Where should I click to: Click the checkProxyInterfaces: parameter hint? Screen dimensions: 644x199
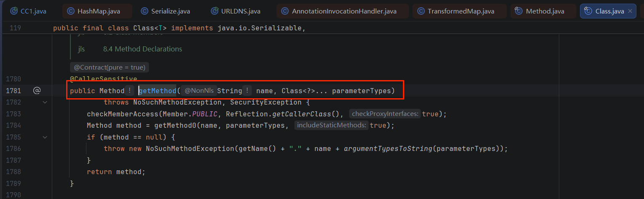coord(385,114)
